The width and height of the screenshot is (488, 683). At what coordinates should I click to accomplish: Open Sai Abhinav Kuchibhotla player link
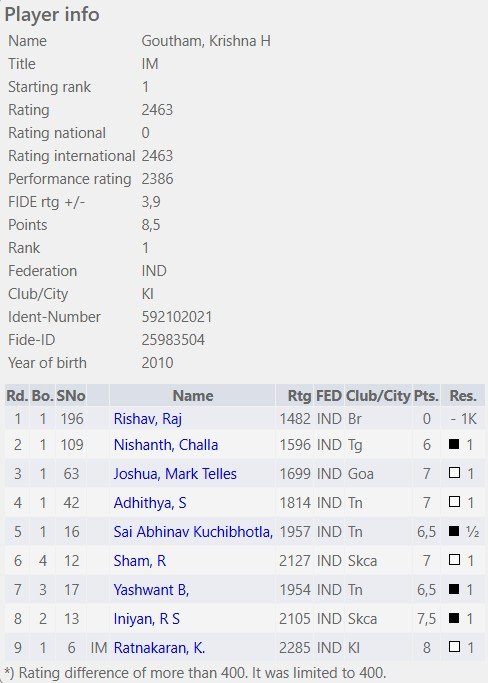click(x=193, y=531)
